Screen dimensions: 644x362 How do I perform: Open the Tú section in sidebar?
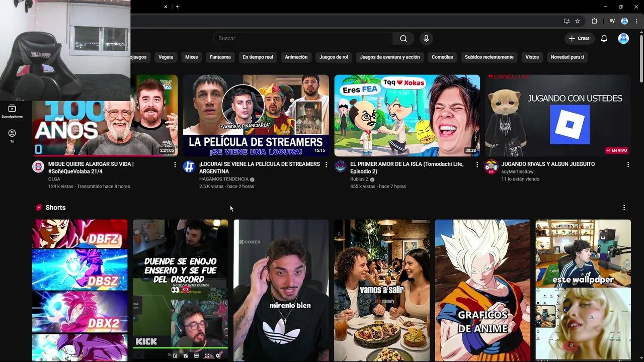click(12, 136)
